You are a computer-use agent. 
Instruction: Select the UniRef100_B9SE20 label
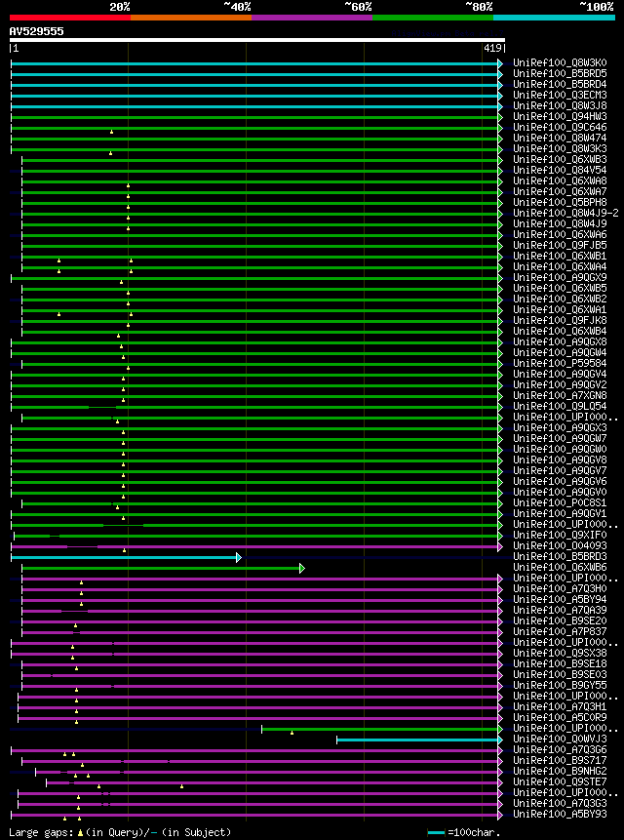point(560,620)
